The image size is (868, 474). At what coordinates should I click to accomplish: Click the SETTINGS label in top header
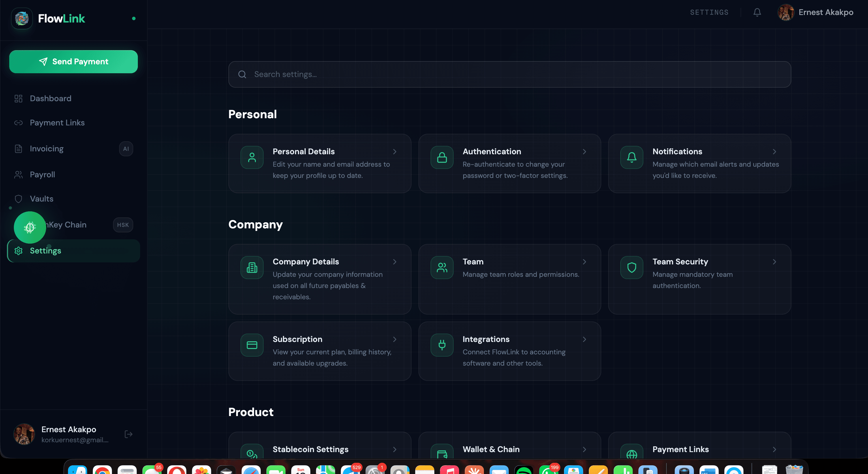(709, 12)
